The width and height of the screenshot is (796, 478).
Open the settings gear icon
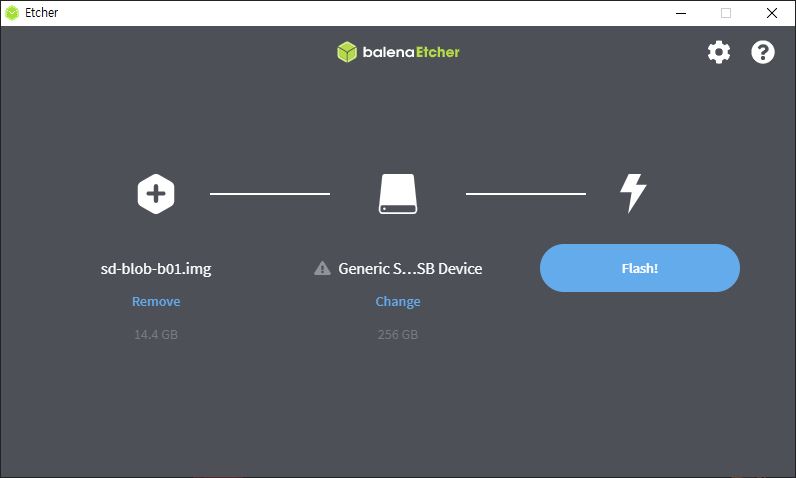tap(719, 52)
